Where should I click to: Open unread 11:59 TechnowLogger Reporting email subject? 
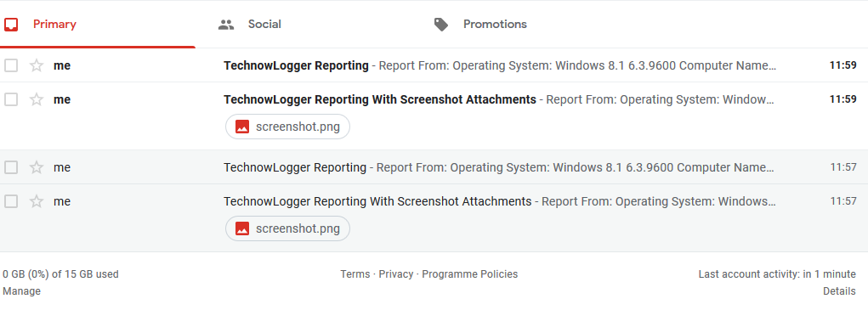pyautogui.click(x=296, y=65)
